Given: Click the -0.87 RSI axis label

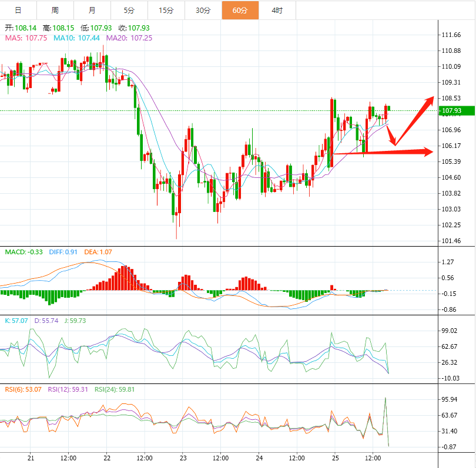Looking at the screenshot, I should 448,447.
